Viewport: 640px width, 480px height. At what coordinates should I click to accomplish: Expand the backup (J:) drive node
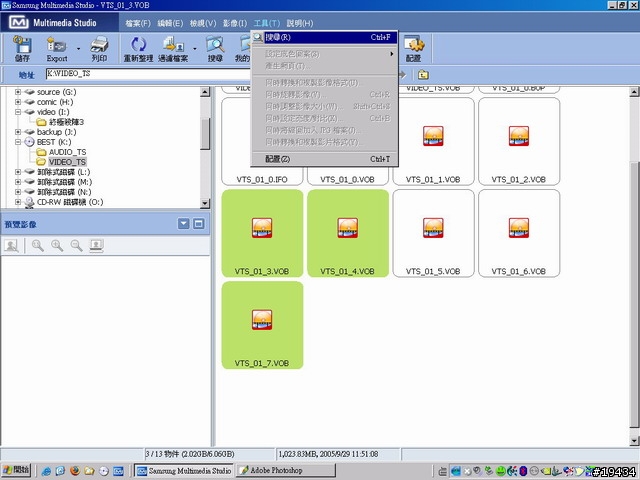(x=18, y=132)
